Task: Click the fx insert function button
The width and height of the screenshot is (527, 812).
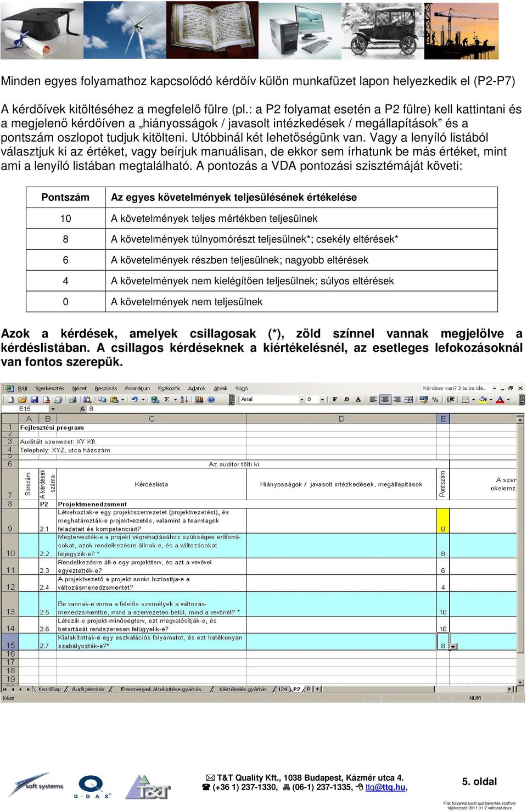Action: (x=83, y=408)
